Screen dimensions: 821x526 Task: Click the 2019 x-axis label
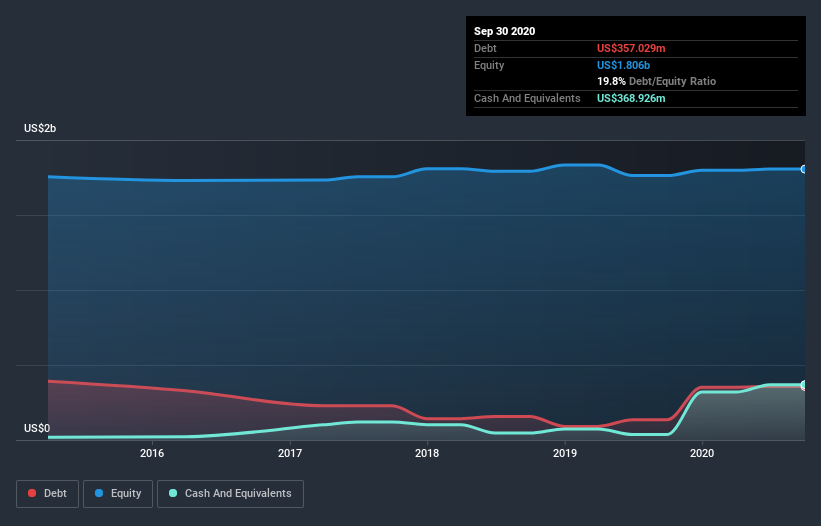point(565,453)
